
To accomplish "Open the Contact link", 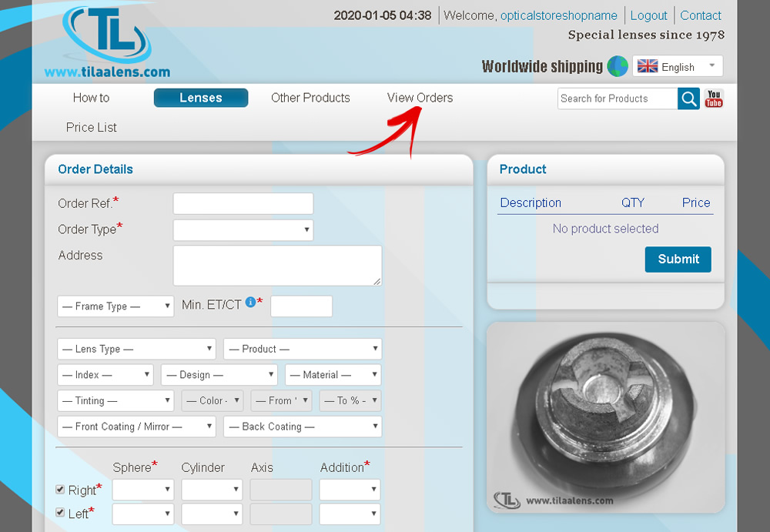I will coord(701,15).
